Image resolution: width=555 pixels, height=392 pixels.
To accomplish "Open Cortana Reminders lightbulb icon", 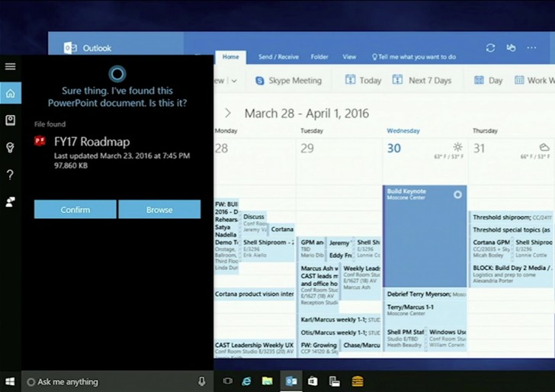I will (10, 147).
